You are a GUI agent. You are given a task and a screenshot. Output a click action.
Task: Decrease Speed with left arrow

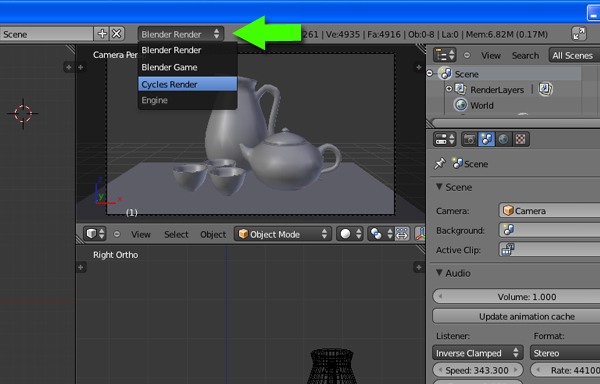(440, 370)
